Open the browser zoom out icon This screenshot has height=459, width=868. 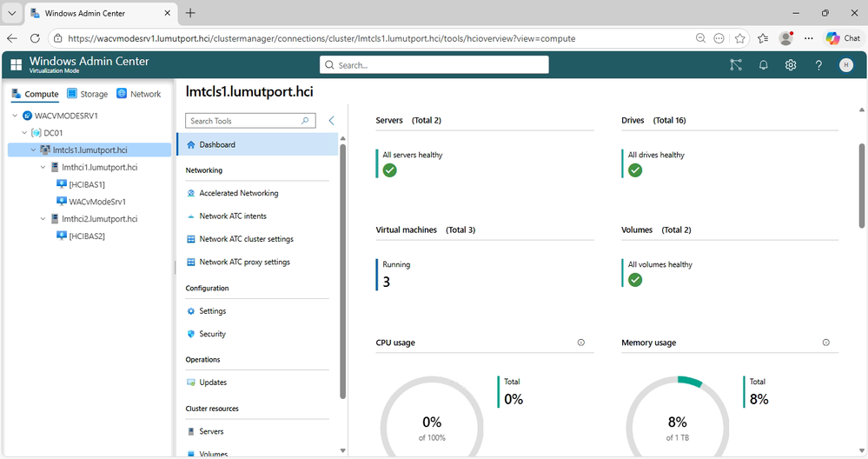click(x=701, y=38)
